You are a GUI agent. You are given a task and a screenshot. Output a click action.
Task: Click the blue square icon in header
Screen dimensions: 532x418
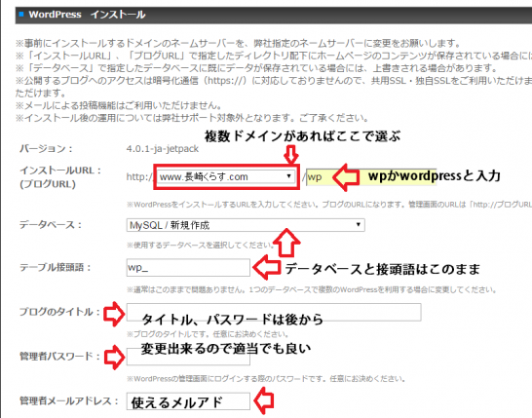pyautogui.click(x=21, y=14)
